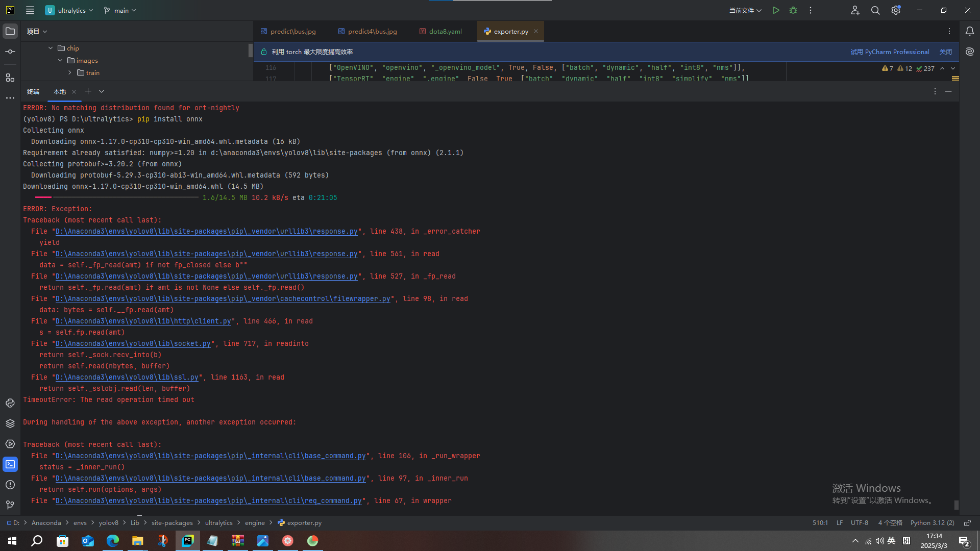Click the Run button in toolbar
This screenshot has width=980, height=551.
pyautogui.click(x=775, y=10)
